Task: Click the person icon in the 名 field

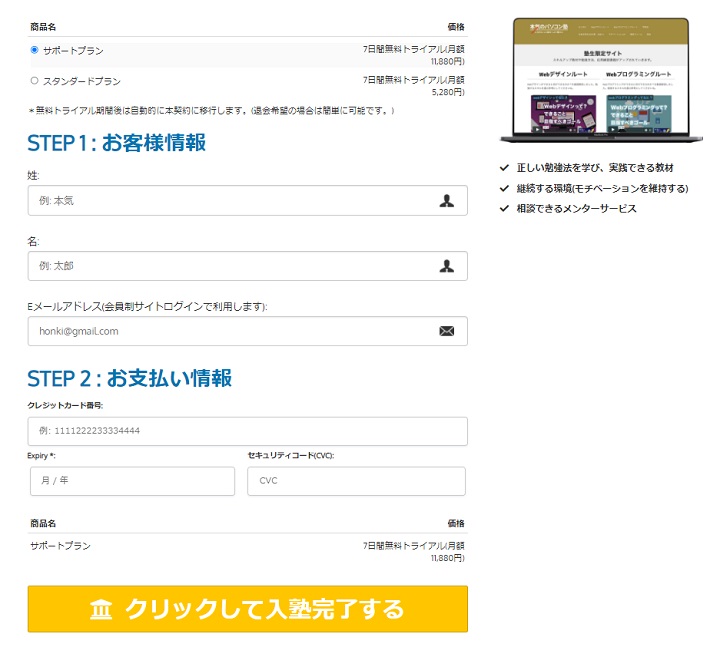Action: 446,266
